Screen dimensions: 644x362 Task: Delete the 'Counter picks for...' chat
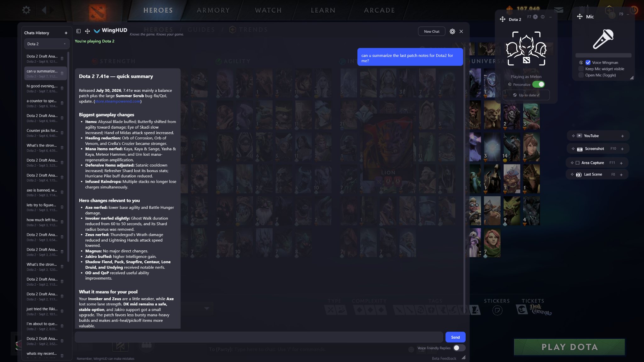tap(62, 133)
